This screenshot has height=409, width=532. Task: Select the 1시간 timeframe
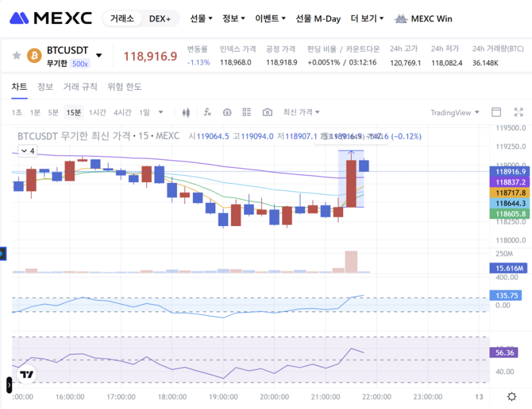(97, 112)
